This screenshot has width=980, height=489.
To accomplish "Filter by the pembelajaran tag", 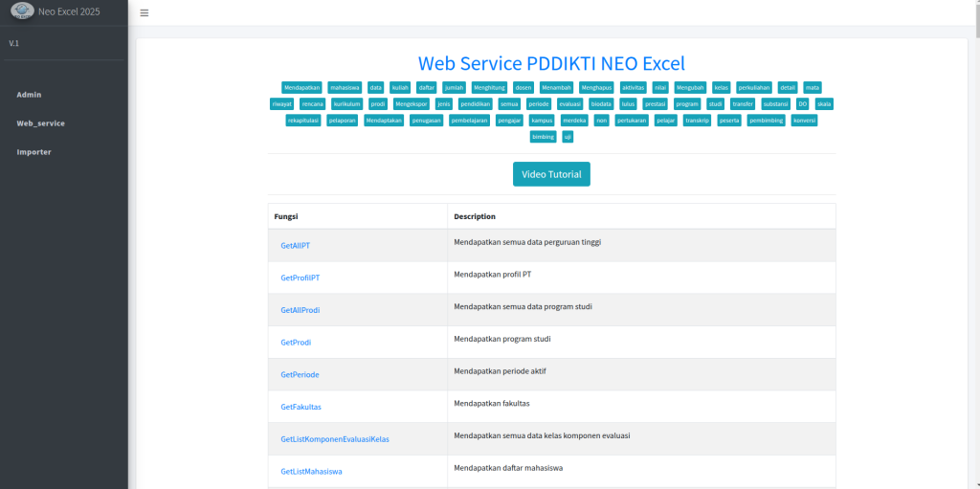I will pyautogui.click(x=469, y=120).
